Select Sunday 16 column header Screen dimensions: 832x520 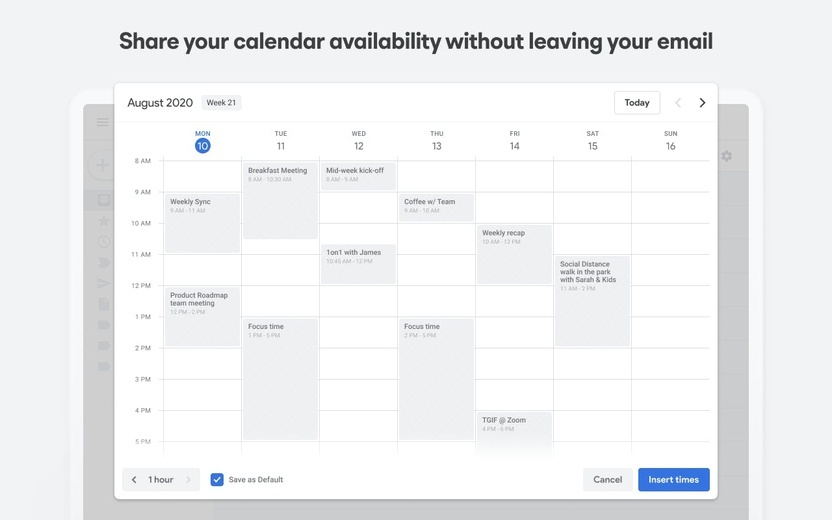coord(671,141)
